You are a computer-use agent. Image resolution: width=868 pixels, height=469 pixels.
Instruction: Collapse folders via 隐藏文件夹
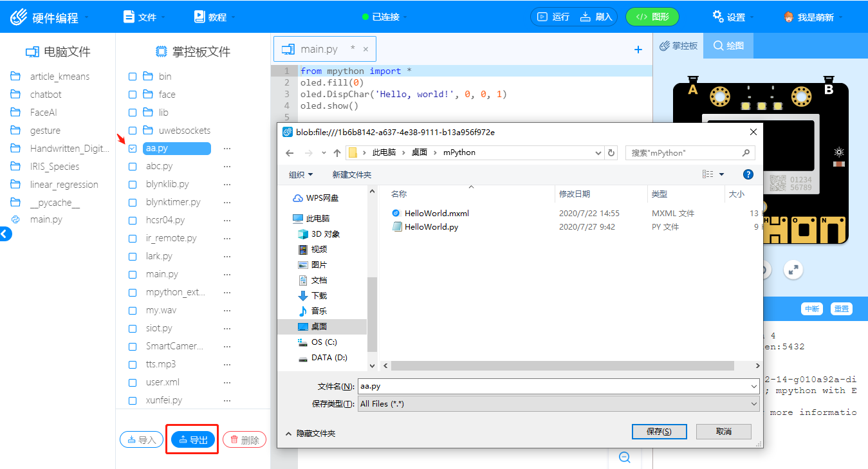pos(310,434)
